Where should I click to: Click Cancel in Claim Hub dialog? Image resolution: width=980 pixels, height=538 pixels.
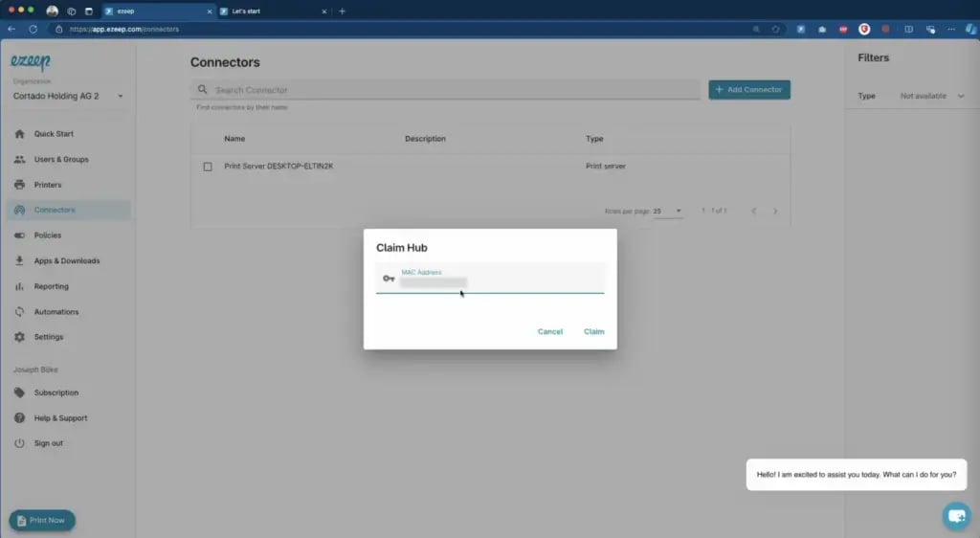pyautogui.click(x=550, y=332)
